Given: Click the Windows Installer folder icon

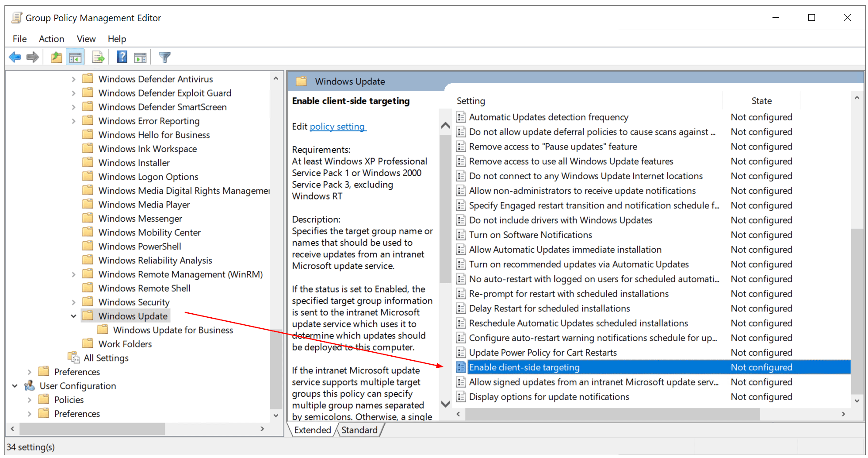Looking at the screenshot, I should (x=88, y=162).
